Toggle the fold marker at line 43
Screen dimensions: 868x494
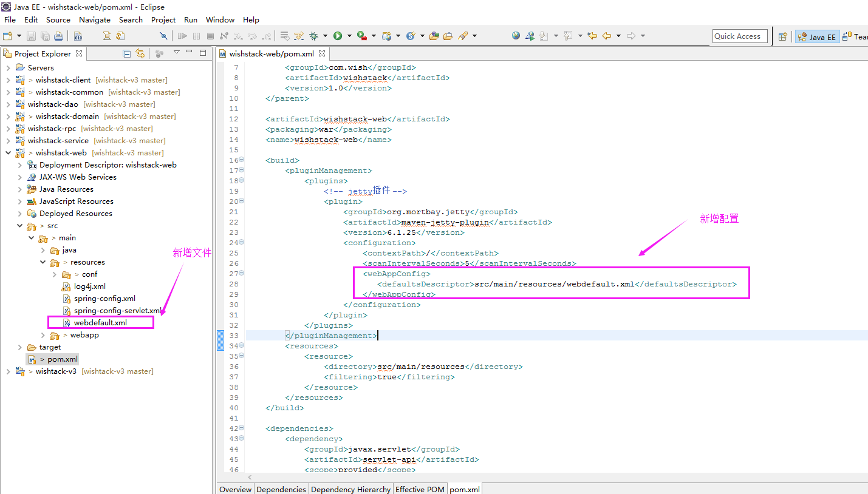(241, 439)
